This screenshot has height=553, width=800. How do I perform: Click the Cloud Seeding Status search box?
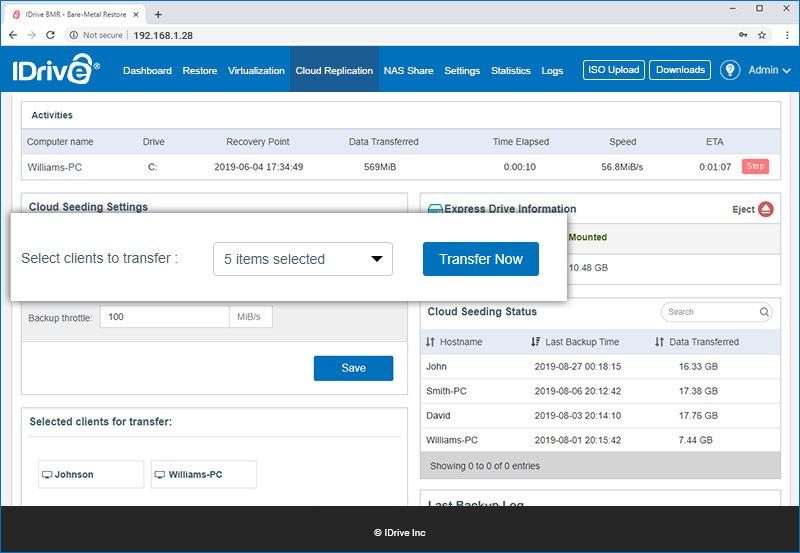point(716,312)
